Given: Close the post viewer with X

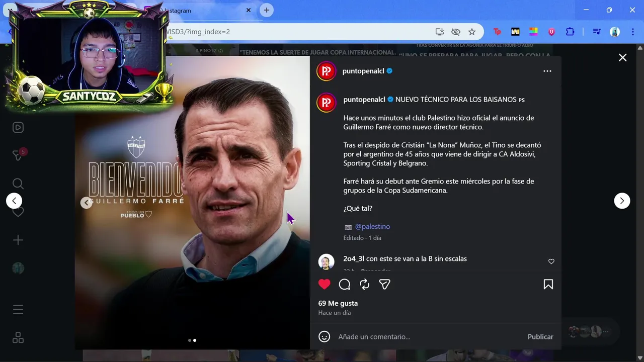Looking at the screenshot, I should tap(622, 57).
